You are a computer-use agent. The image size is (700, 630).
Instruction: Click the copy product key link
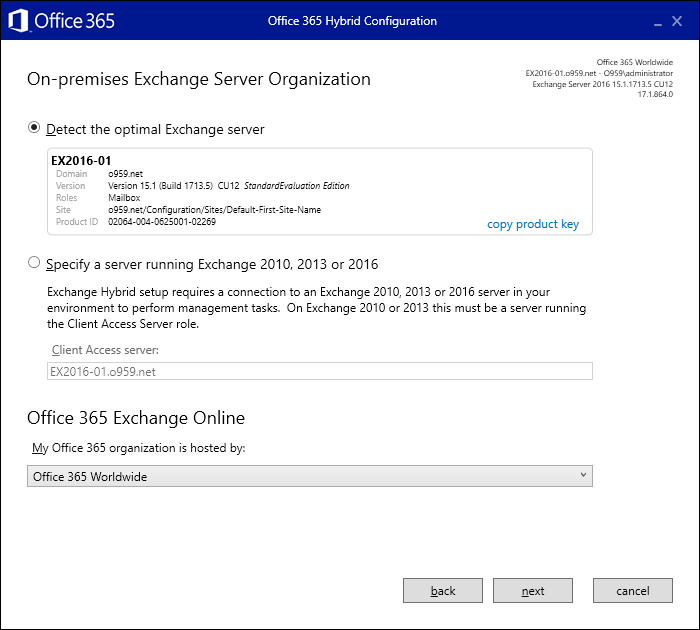(533, 224)
